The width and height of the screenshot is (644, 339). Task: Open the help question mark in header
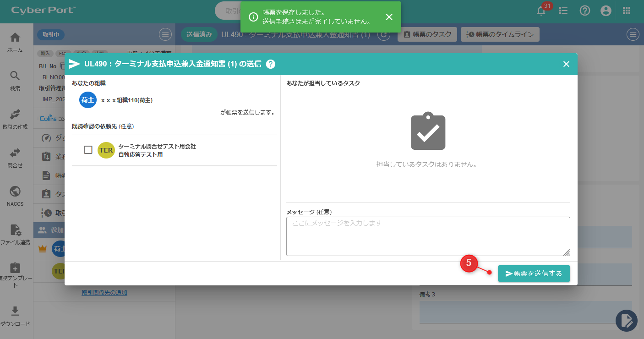click(x=584, y=11)
